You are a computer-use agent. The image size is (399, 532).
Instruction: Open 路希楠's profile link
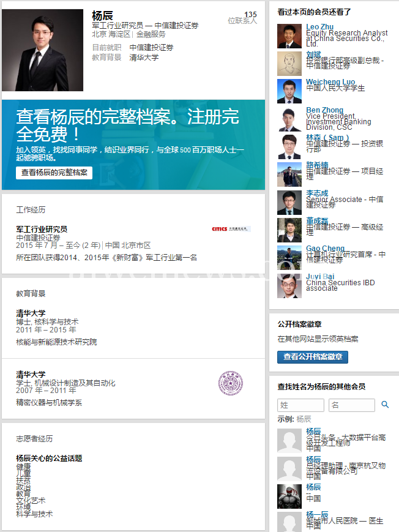(317, 165)
